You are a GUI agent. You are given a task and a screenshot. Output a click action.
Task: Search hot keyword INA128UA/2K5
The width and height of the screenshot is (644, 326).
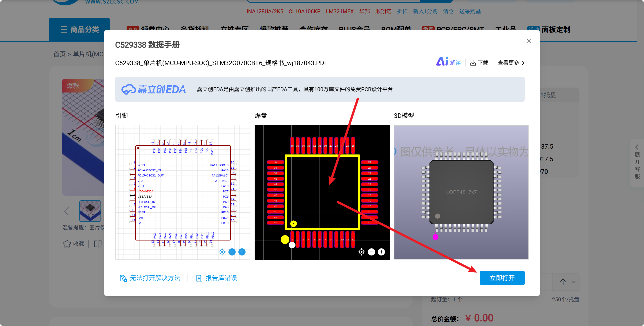pyautogui.click(x=265, y=11)
